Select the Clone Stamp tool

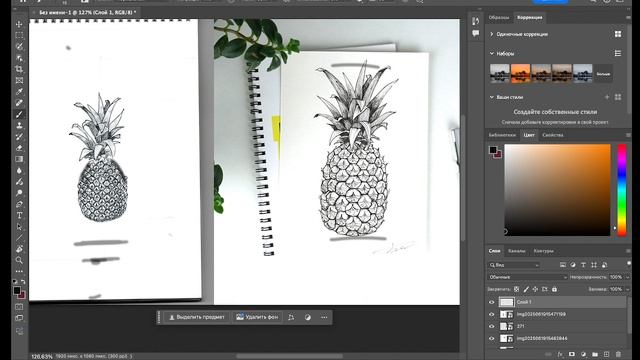(19, 125)
